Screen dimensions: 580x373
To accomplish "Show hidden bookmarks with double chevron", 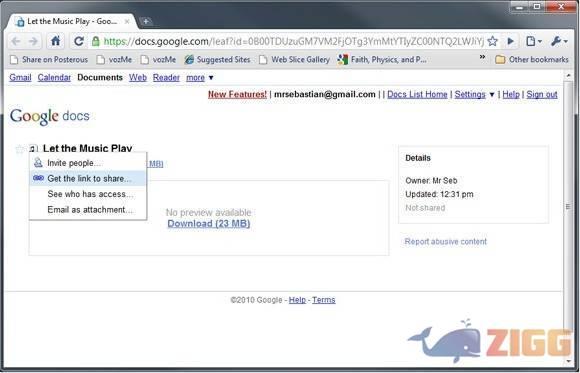I will 482,57.
